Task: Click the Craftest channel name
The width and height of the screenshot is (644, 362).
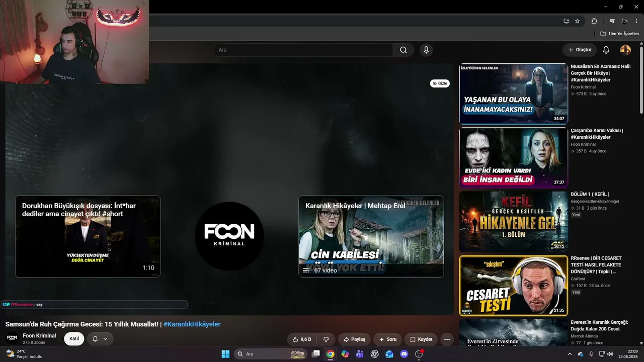Action: click(578, 279)
